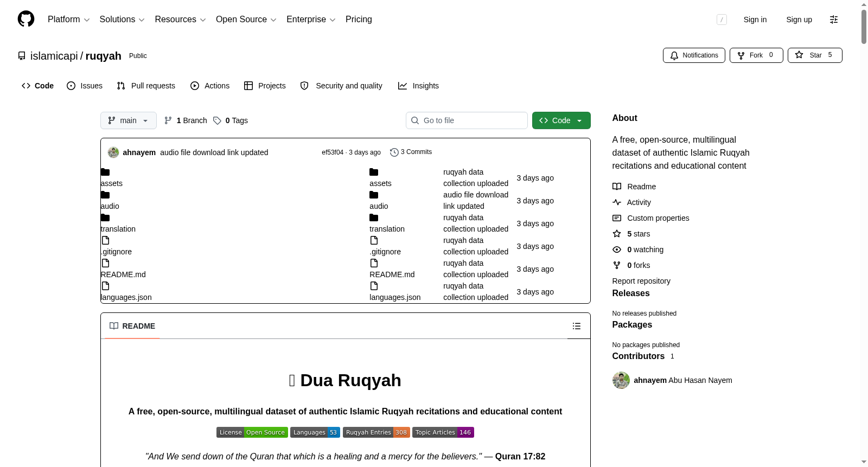
Task: Open the Pricing link
Action: (x=359, y=20)
